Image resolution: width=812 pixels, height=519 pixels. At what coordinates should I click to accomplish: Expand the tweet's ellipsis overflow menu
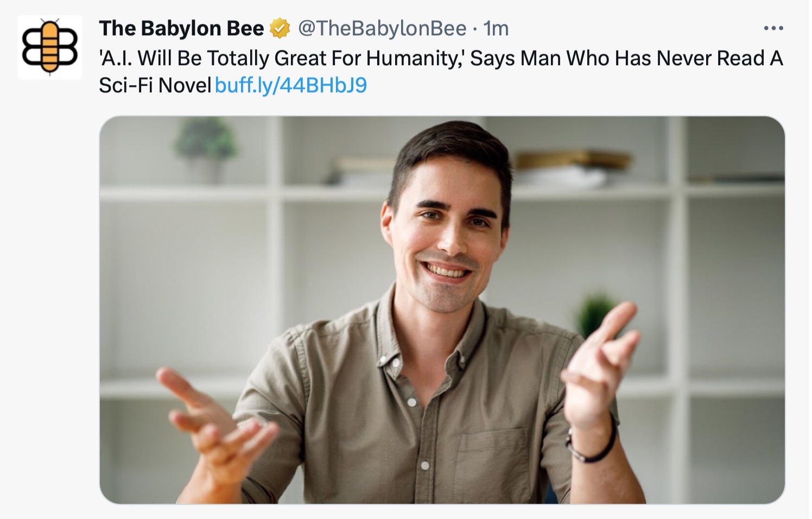click(x=773, y=28)
